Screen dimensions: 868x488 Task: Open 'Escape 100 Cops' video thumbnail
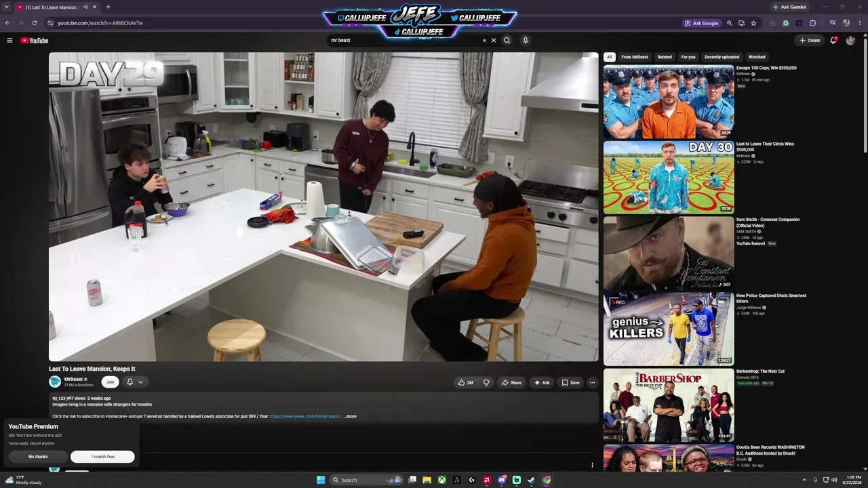pos(669,102)
